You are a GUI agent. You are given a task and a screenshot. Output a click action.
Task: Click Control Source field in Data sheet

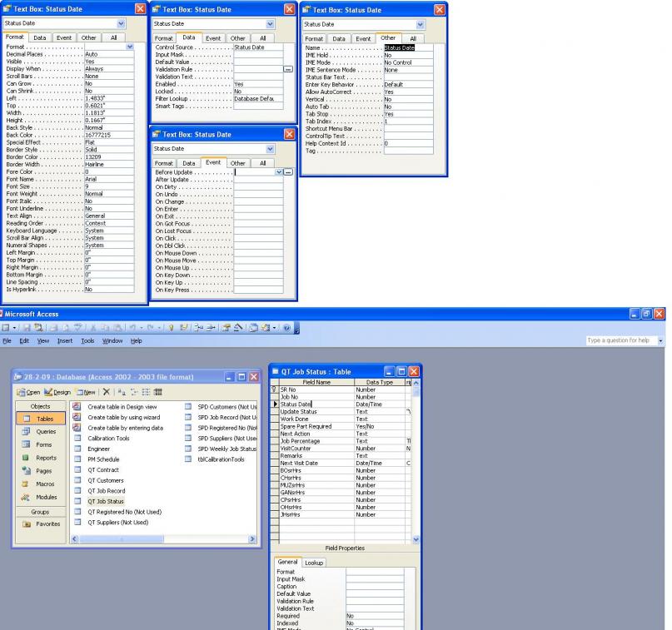[x=258, y=47]
